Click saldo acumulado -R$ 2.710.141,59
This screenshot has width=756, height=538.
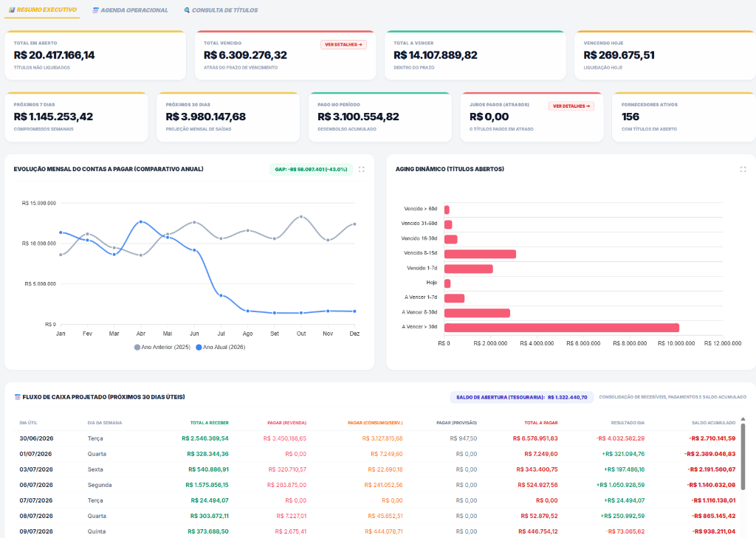tap(712, 438)
